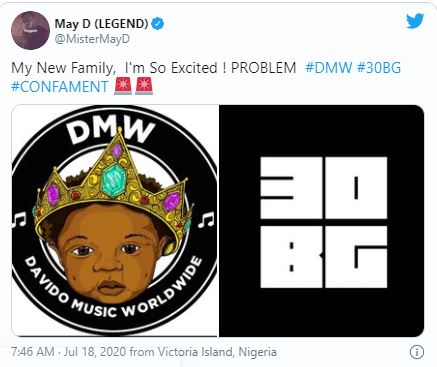Click the tweet text 'My New Family'

click(x=62, y=68)
